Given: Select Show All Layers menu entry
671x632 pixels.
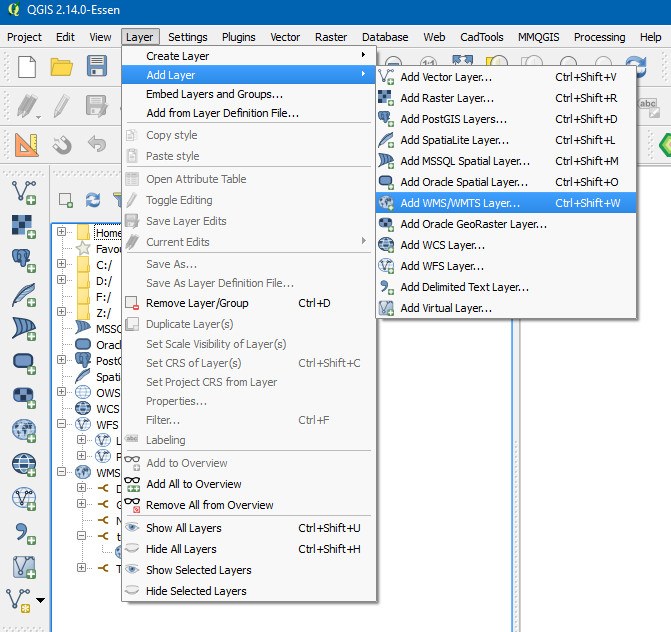Looking at the screenshot, I should tap(249, 528).
